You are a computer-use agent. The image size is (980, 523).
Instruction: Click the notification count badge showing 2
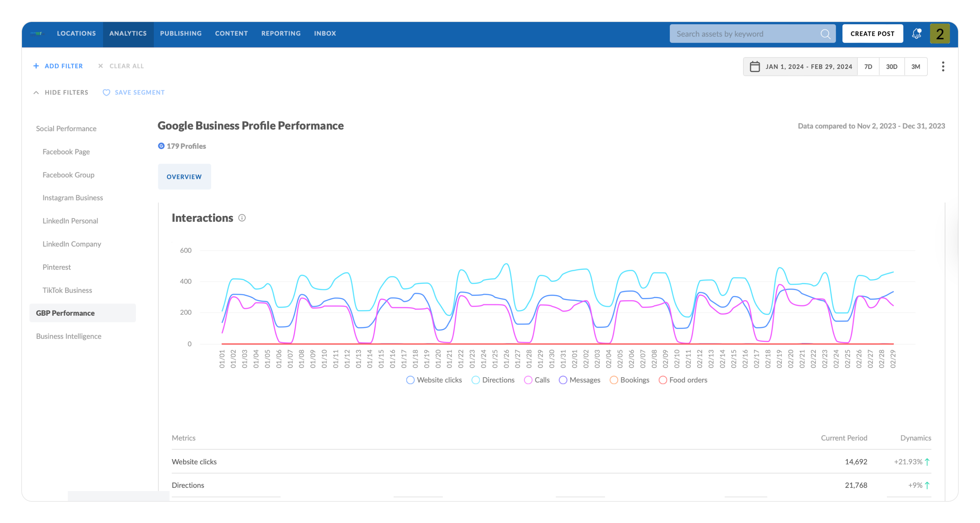click(940, 34)
